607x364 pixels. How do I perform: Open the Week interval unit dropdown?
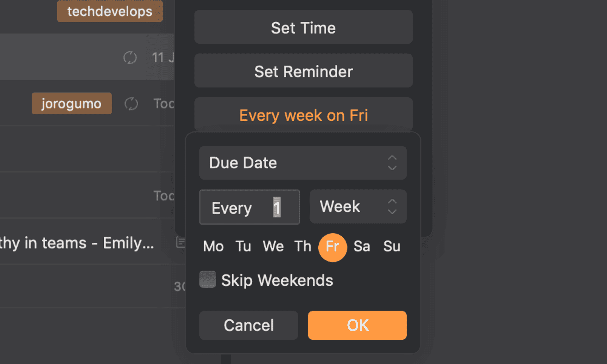click(x=358, y=207)
